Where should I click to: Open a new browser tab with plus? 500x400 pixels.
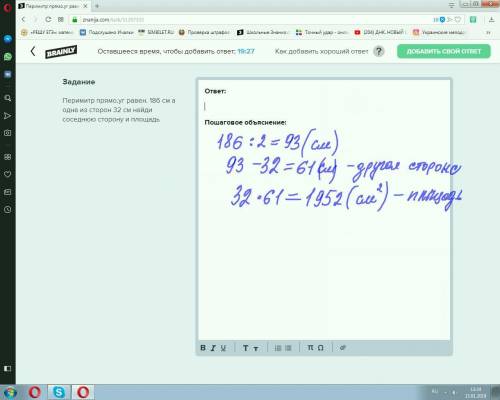pos(97,6)
